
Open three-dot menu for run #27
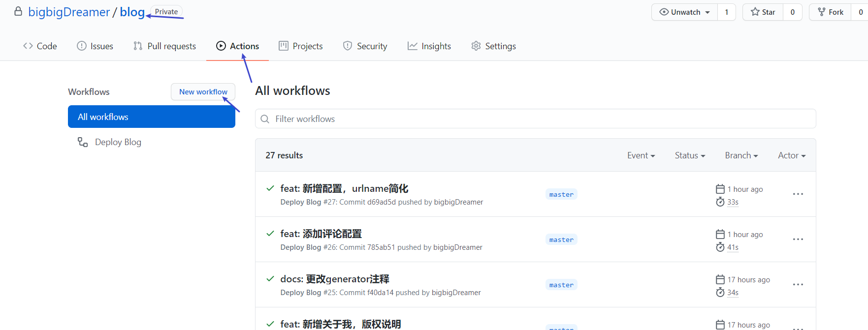point(798,194)
